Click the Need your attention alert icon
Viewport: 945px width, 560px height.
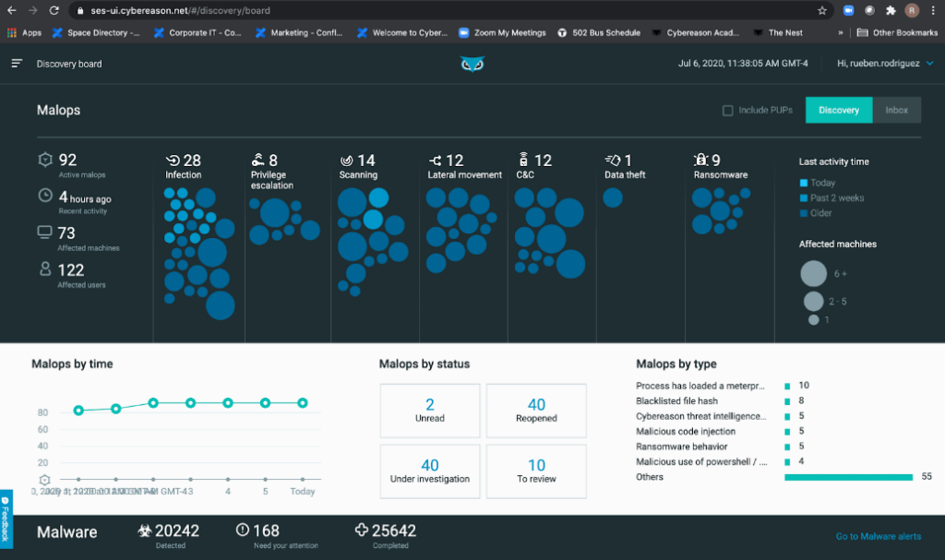tap(243, 530)
